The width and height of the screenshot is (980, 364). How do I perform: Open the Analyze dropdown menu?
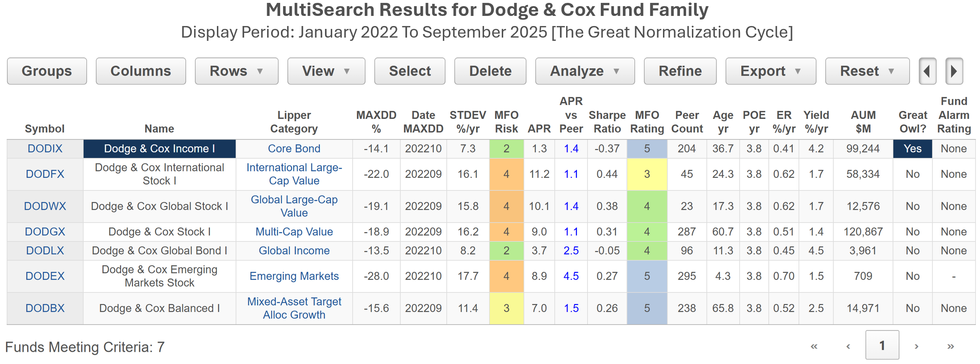point(584,71)
